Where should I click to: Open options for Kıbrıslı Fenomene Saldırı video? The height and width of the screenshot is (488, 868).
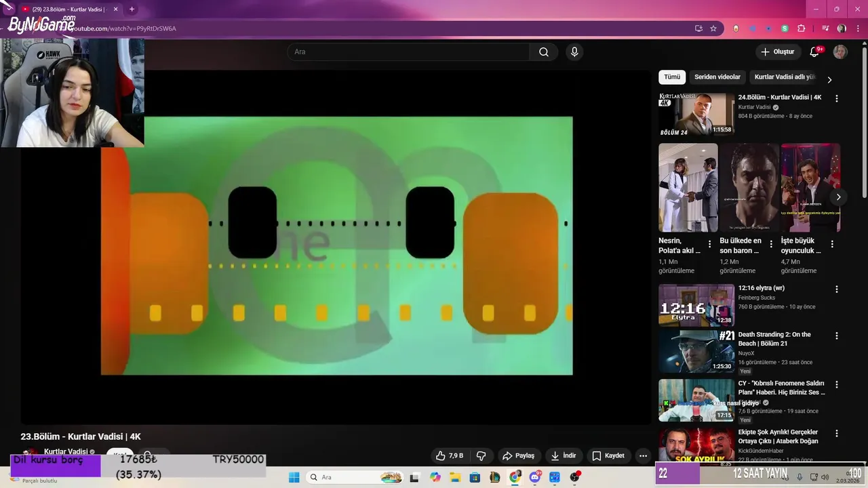click(836, 384)
